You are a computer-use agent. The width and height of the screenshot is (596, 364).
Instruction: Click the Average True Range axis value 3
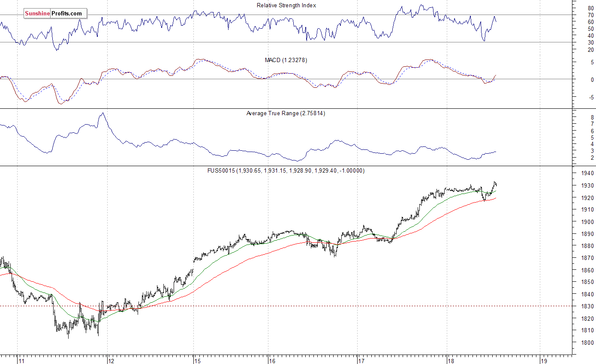coord(592,151)
